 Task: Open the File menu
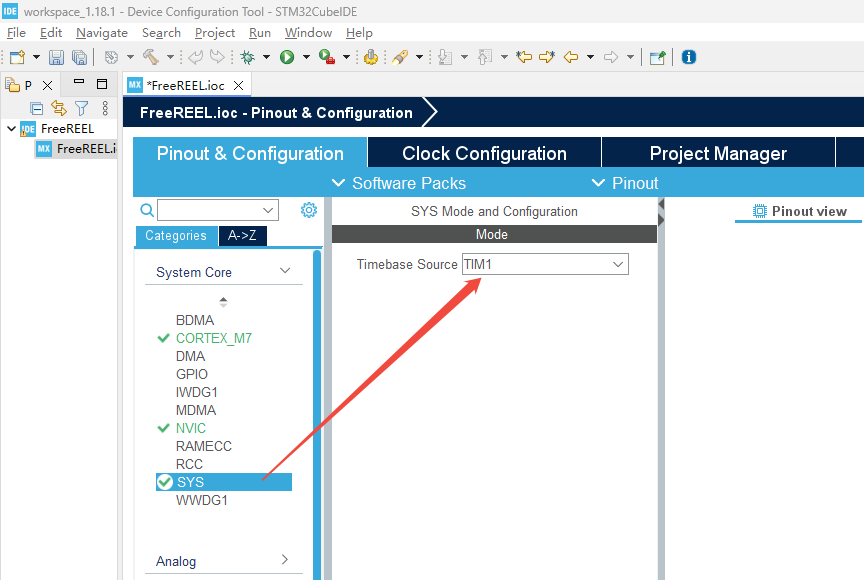coord(16,33)
